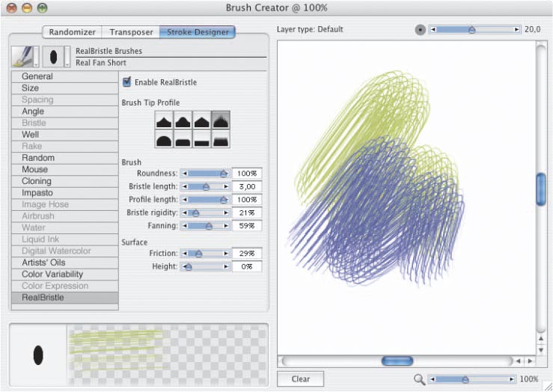Adjust the Fanning slider
Screen dimensions: 553x392
(x=209, y=225)
